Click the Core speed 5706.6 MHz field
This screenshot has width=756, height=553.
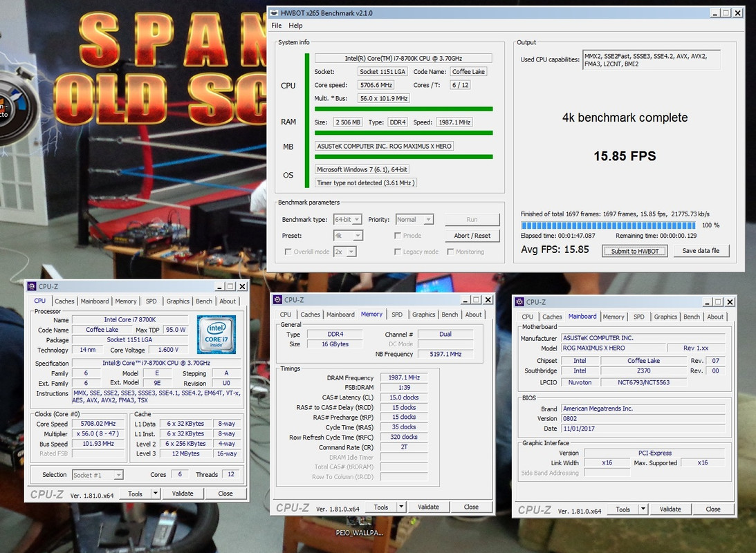coord(376,85)
